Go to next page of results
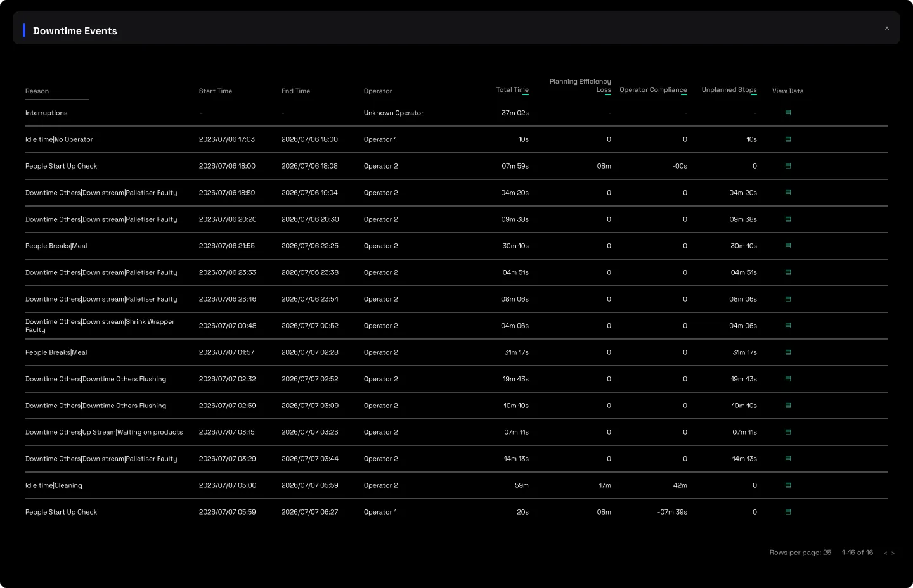This screenshot has width=913, height=588. point(893,553)
